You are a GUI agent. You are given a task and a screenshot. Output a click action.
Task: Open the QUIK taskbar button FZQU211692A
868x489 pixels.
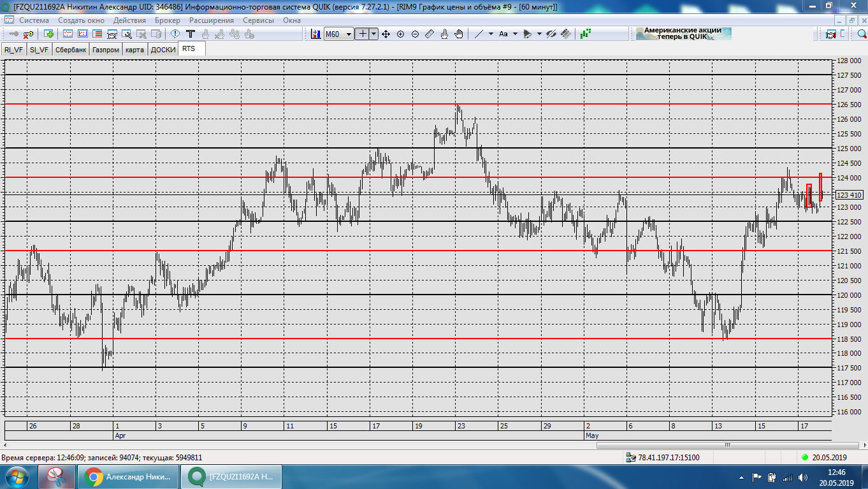[x=231, y=477]
